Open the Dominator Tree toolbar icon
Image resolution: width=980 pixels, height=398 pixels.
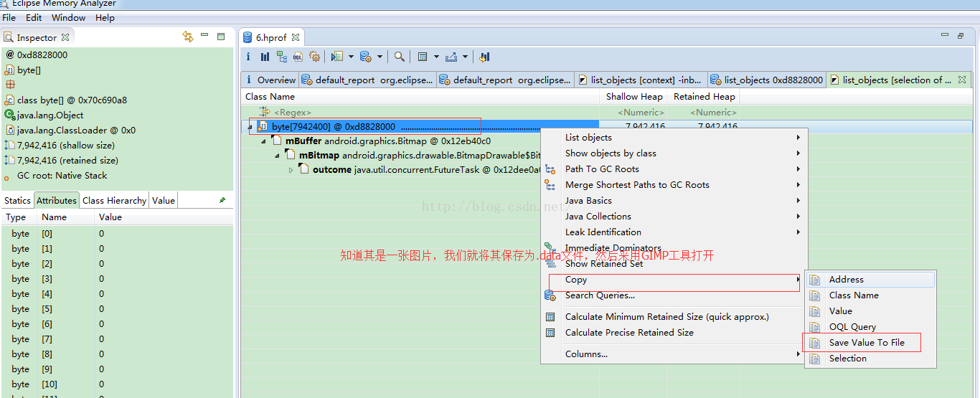(x=281, y=57)
